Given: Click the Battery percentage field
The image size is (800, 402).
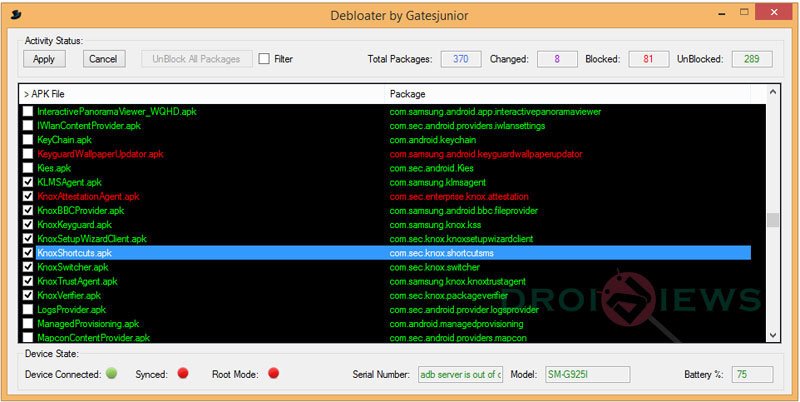Looking at the screenshot, I should point(752,374).
